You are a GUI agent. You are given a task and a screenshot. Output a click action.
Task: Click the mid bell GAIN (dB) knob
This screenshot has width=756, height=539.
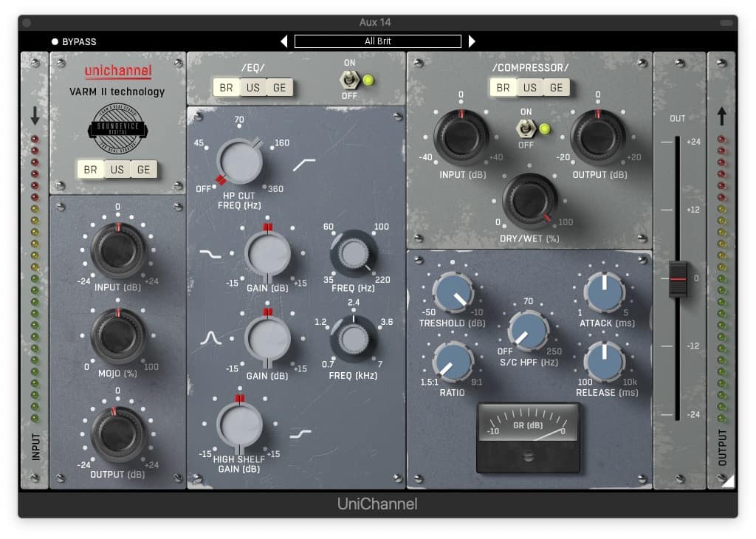pyautogui.click(x=267, y=338)
